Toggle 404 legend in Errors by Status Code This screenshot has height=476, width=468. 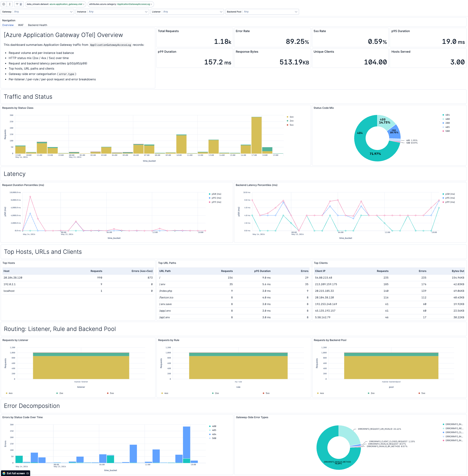click(213, 434)
